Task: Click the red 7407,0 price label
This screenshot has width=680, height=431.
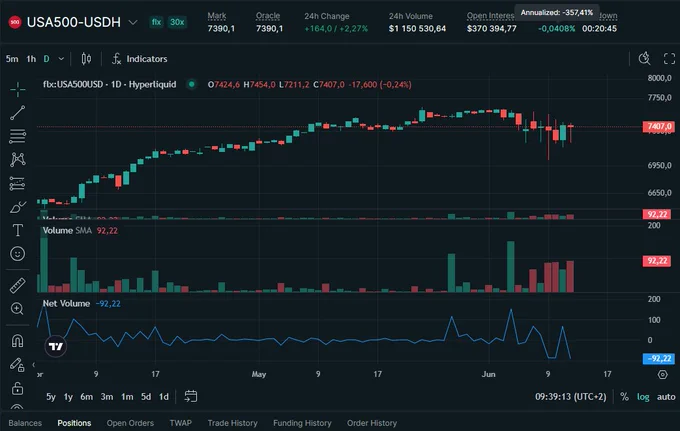Action: pos(658,126)
